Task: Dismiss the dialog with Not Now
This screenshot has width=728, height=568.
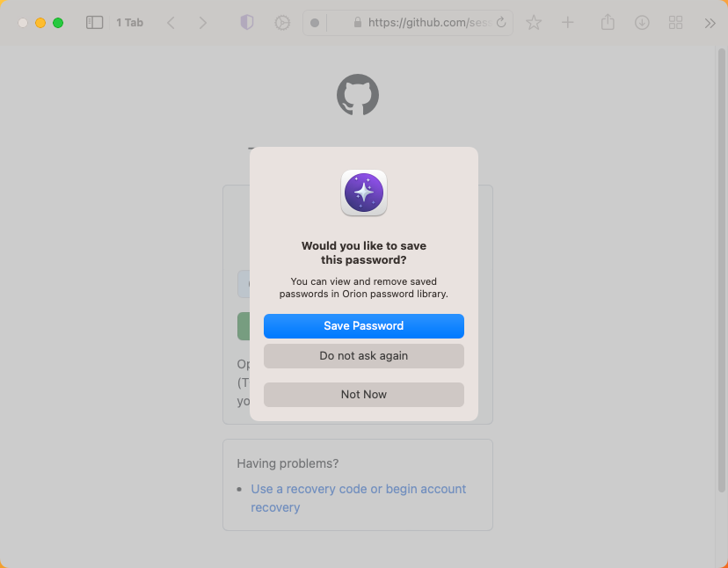Action: coord(363,395)
